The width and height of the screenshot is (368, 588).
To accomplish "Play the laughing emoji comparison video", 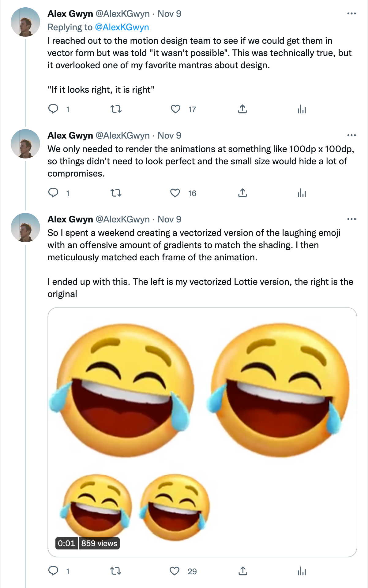I will [x=202, y=432].
